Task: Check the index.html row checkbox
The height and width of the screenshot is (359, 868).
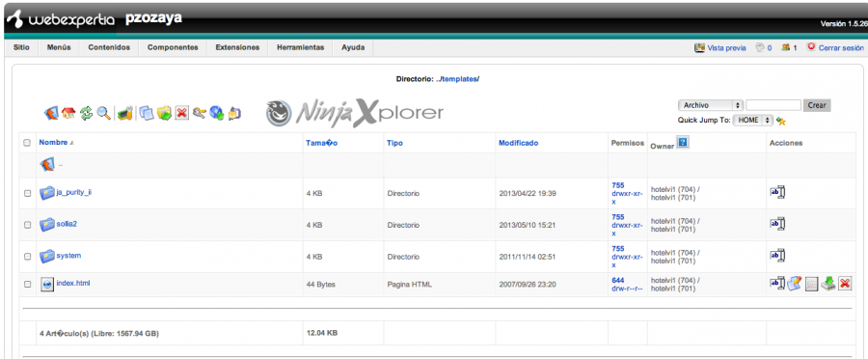Action: (27, 284)
